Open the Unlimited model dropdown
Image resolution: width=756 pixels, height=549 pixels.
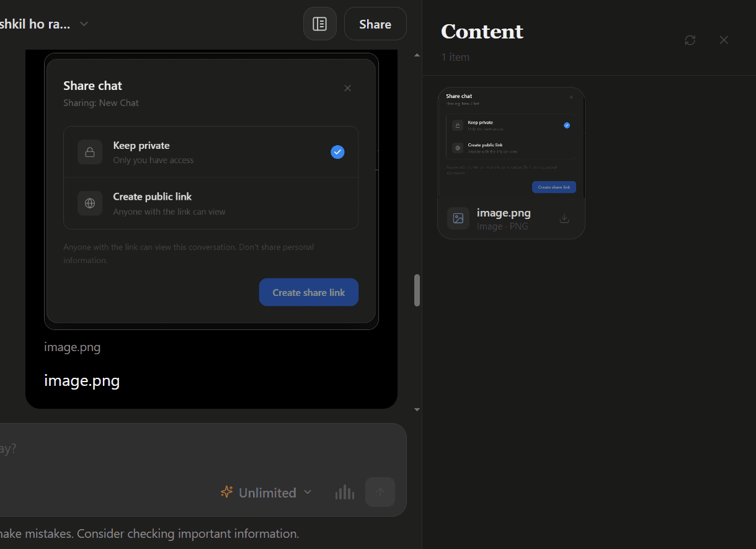(267, 493)
